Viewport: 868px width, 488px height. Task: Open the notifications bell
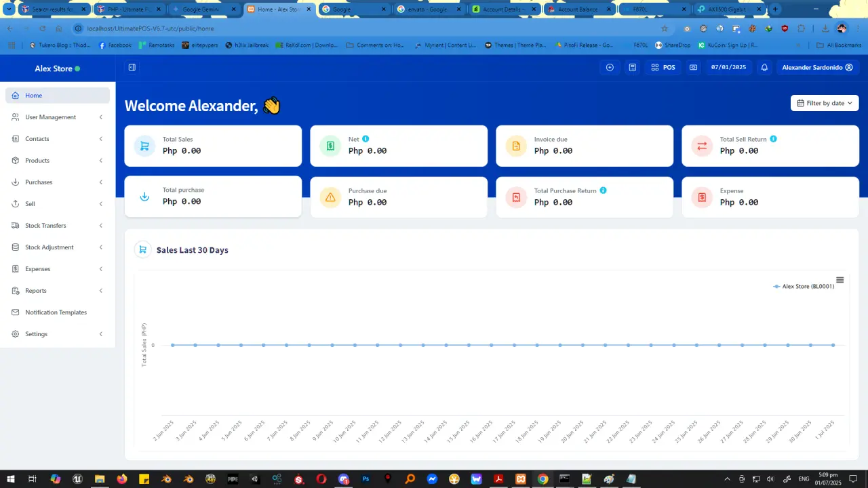(x=764, y=67)
